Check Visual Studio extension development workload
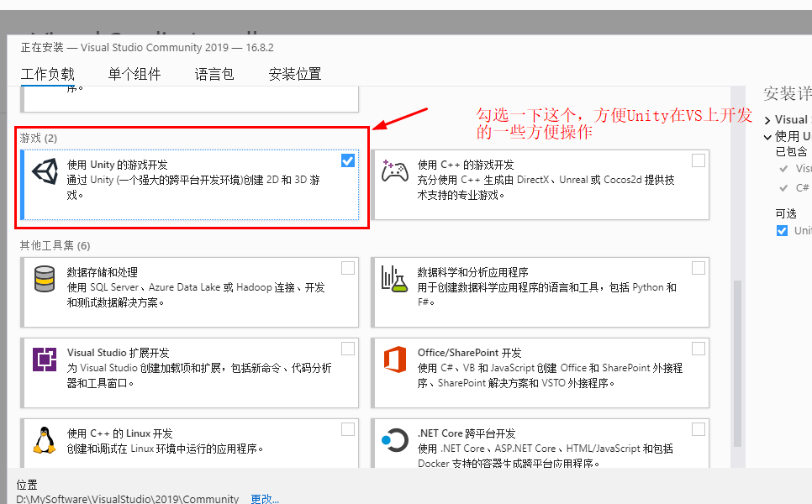This screenshot has height=504, width=812. click(x=348, y=349)
